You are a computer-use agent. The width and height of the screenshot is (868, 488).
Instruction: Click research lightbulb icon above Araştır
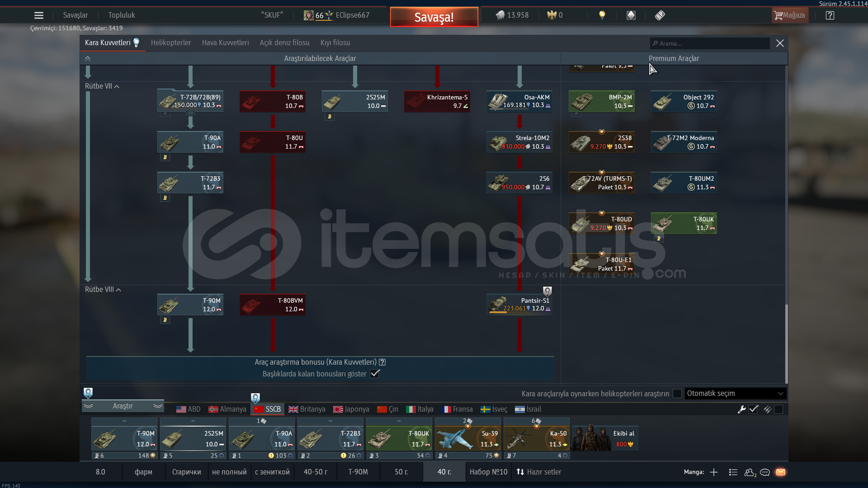tap(88, 393)
